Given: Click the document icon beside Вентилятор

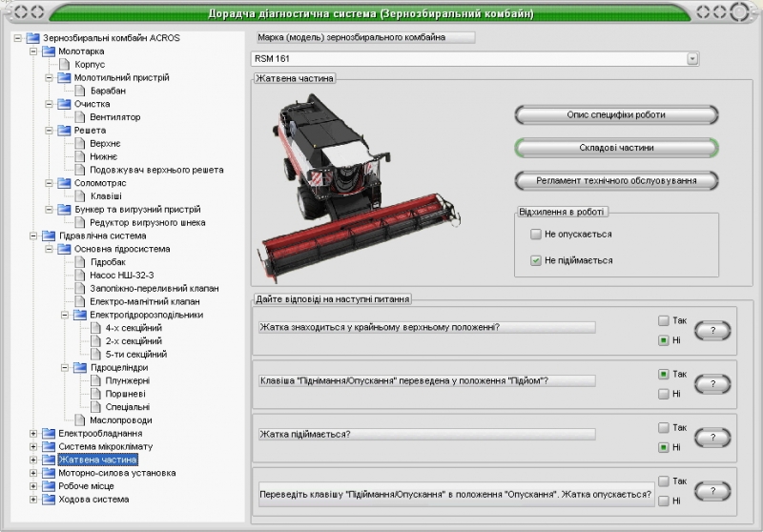Looking at the screenshot, I should point(80,116).
